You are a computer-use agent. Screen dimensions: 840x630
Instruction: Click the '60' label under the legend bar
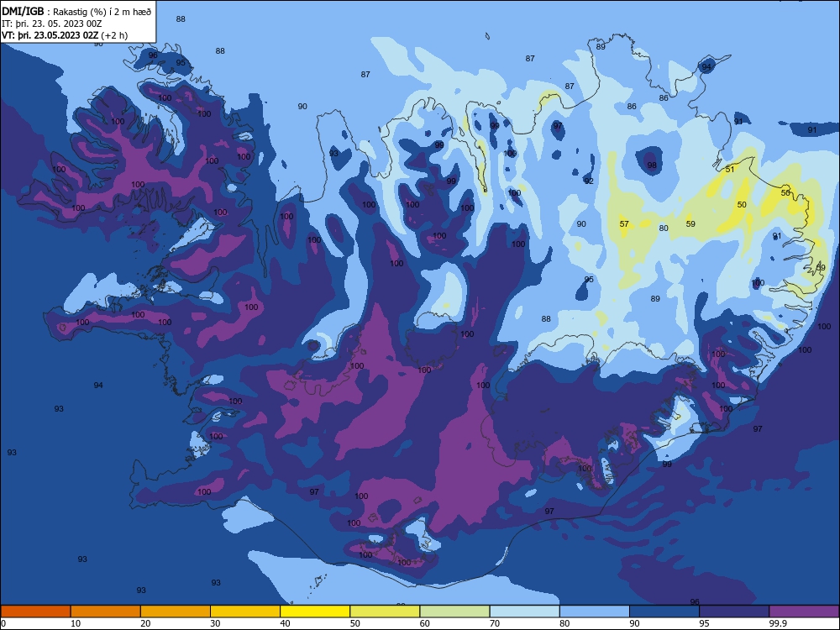tap(425, 623)
